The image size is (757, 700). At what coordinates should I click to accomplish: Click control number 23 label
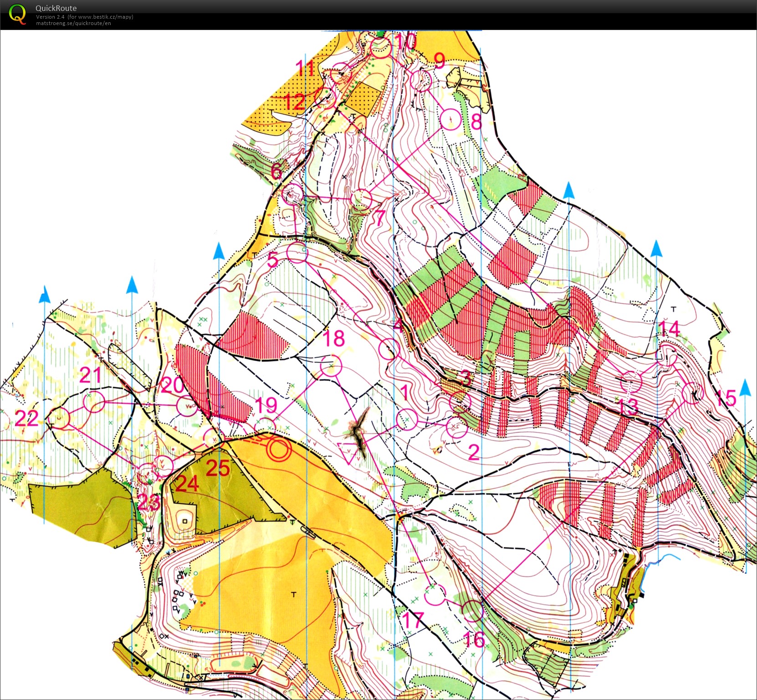(149, 502)
